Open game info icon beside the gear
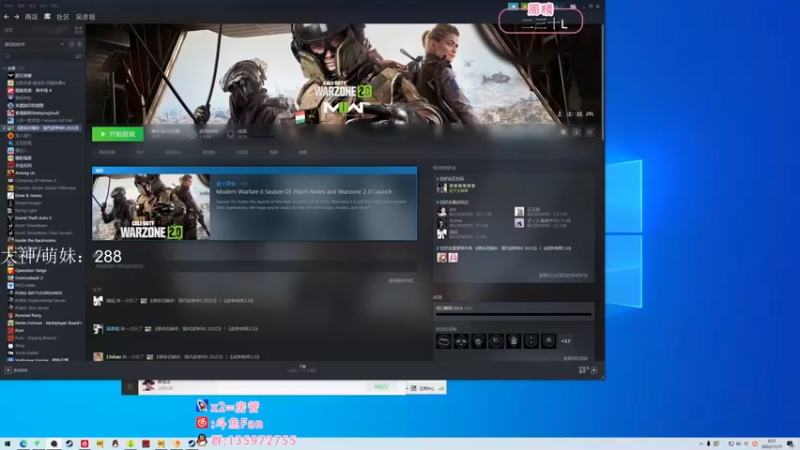800x450 pixels. coord(577,132)
